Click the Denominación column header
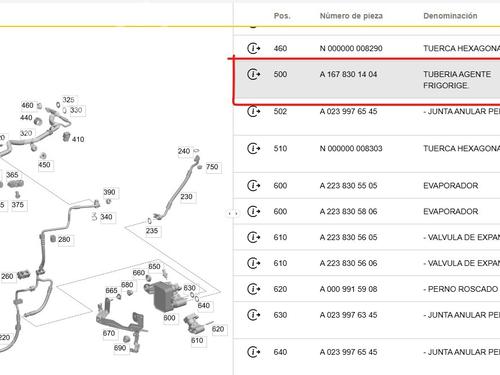 450,16
